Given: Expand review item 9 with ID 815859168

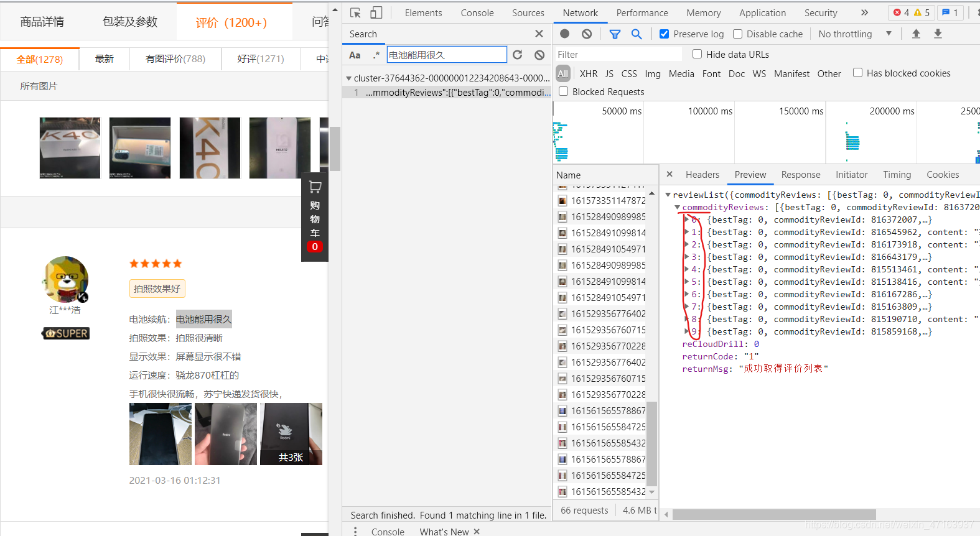Looking at the screenshot, I should pos(687,331).
